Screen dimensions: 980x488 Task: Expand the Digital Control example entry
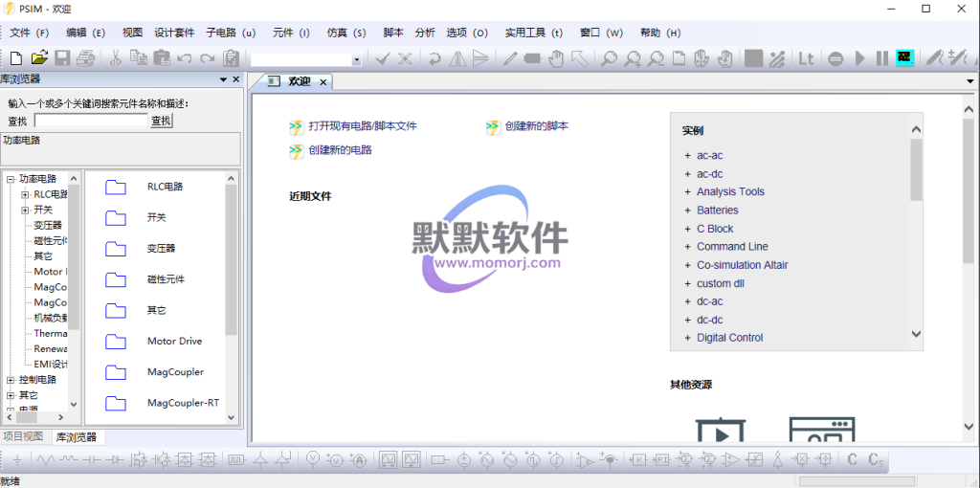click(x=687, y=338)
